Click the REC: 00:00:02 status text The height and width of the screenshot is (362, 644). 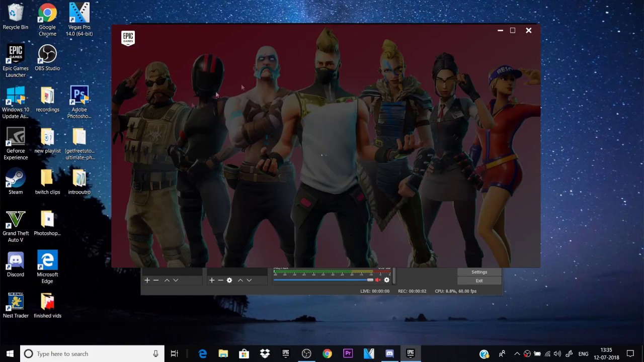click(412, 291)
